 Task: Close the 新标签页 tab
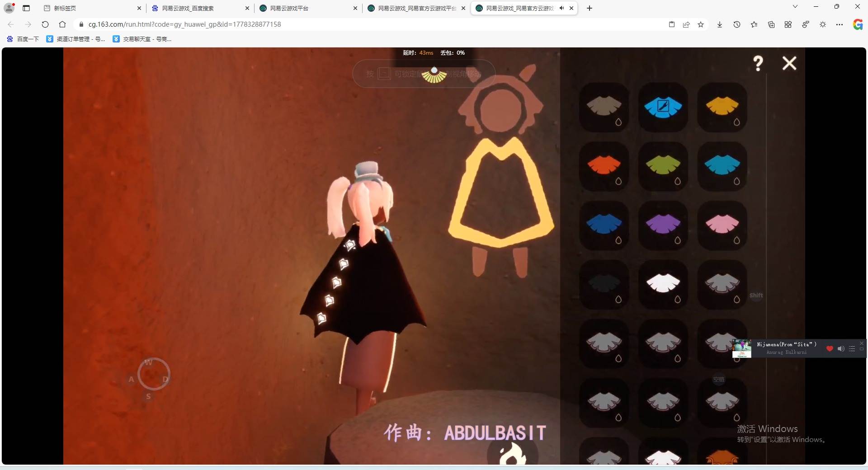139,8
